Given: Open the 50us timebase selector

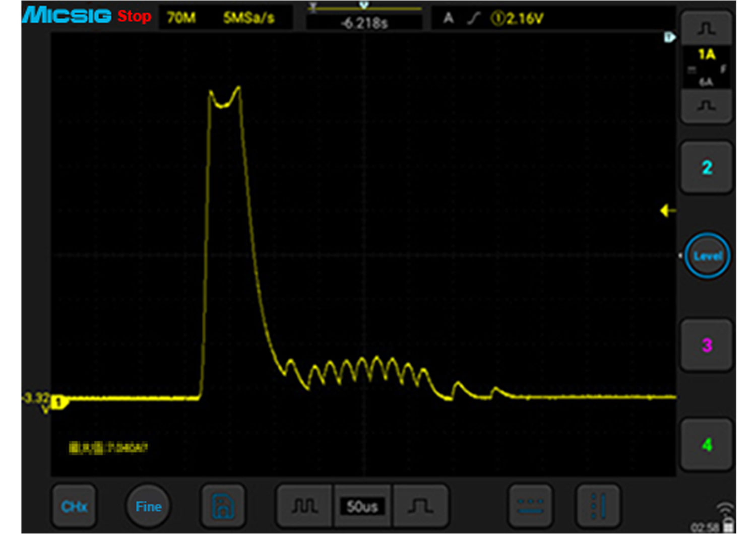Looking at the screenshot, I should click(362, 506).
